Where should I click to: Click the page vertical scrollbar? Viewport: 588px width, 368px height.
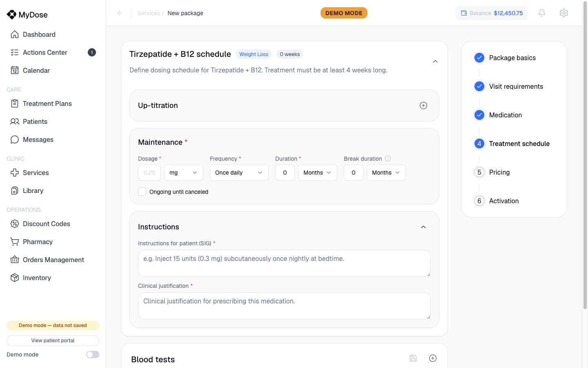tap(585, 155)
